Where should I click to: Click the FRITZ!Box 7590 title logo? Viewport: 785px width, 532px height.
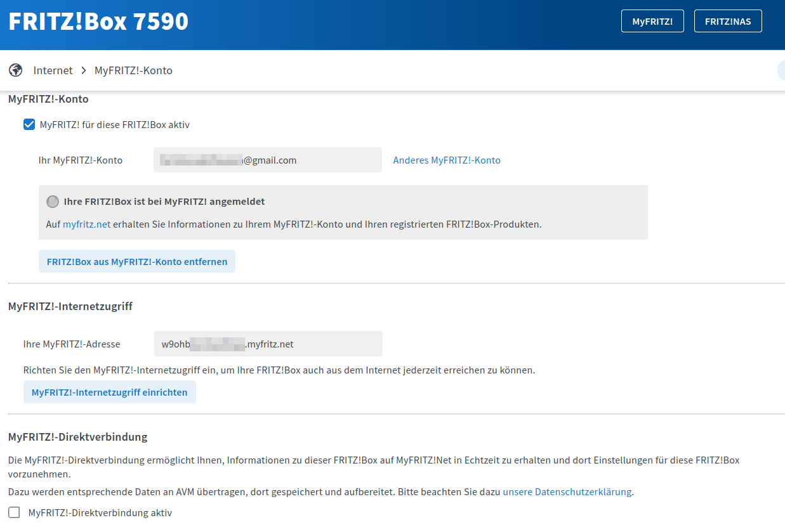click(x=98, y=22)
